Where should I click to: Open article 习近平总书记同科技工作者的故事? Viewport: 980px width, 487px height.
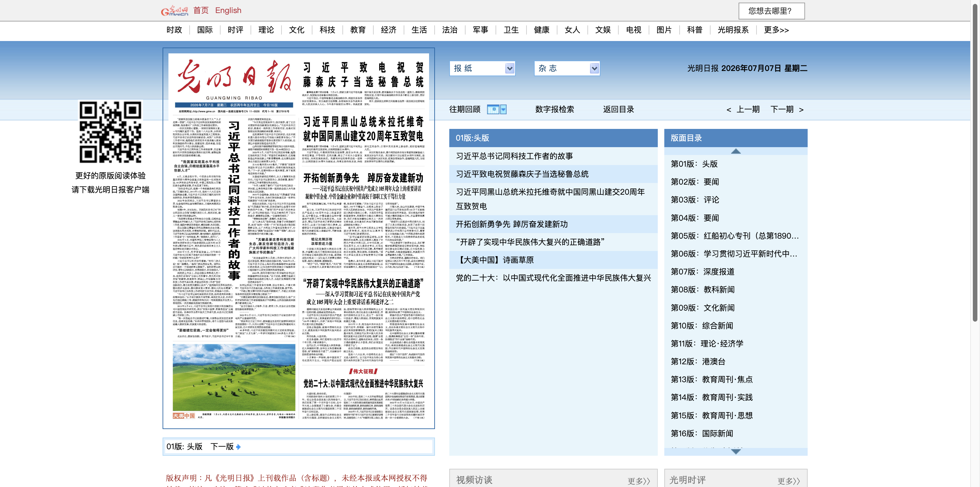tap(514, 156)
